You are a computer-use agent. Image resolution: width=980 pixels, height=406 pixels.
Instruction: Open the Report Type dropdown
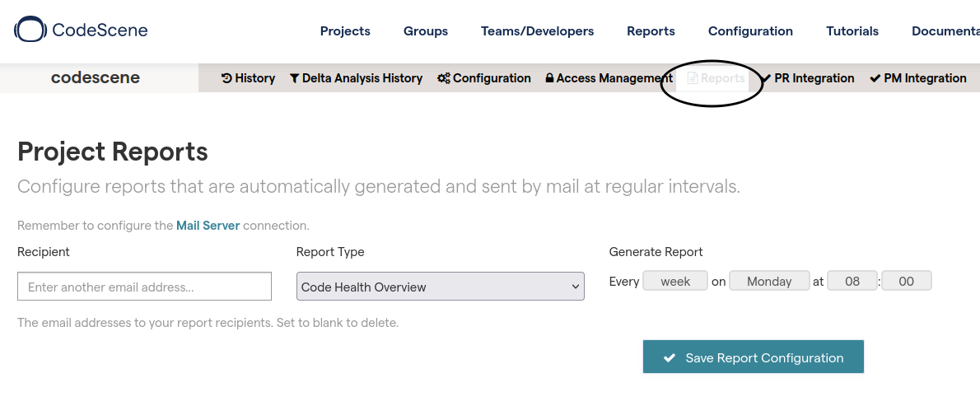click(440, 287)
